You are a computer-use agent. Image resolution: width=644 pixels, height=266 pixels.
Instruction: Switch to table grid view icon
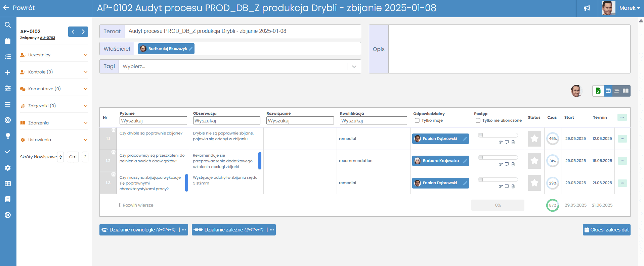tap(608, 91)
